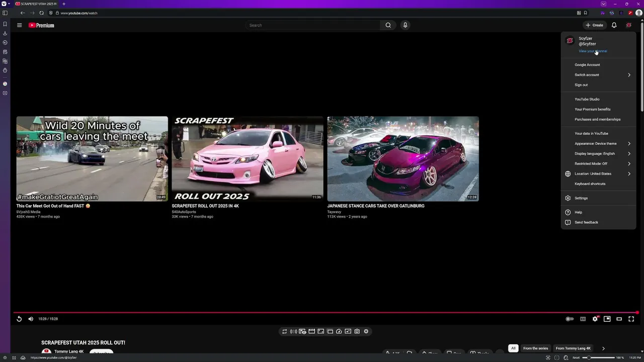The width and height of the screenshot is (644, 362).
Task: Open the Bookmarks panel in sidebar
Action: click(5, 24)
